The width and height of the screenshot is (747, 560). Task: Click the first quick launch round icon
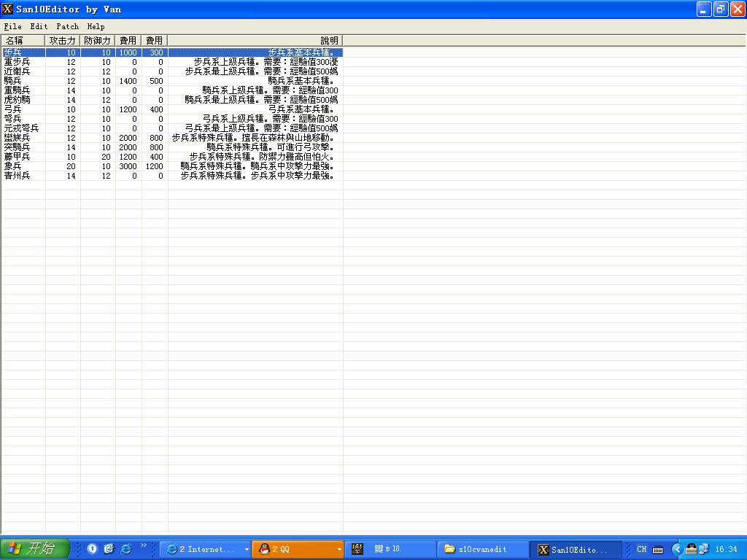[x=92, y=549]
